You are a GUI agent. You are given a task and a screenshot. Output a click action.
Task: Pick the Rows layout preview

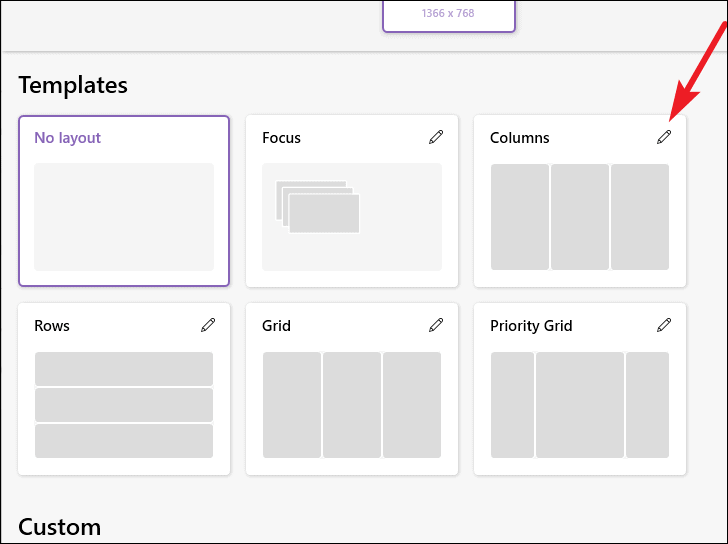[x=124, y=405]
